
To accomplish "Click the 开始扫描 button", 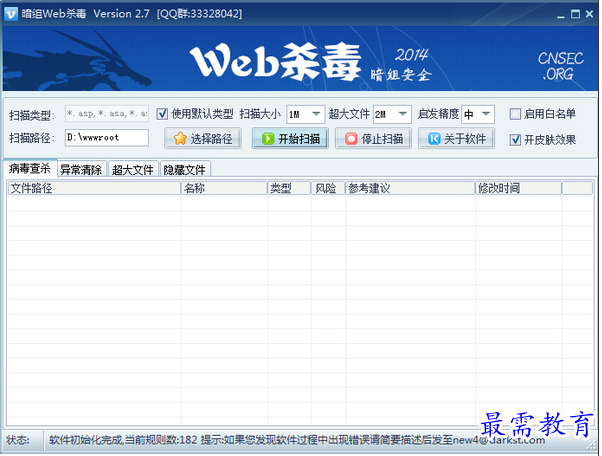I will pyautogui.click(x=290, y=139).
